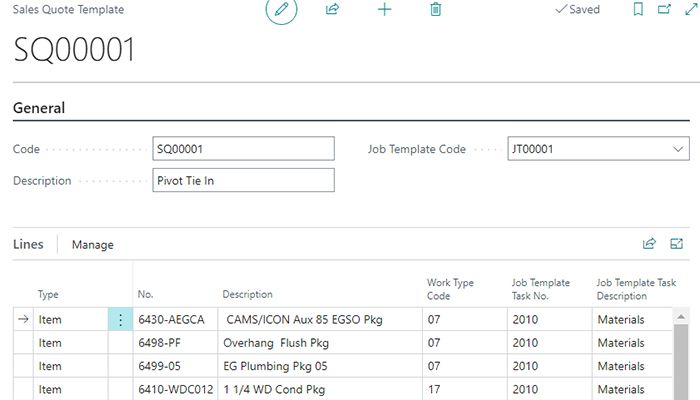
Task: Click the 6410-WDC012 number cell
Action: (x=175, y=389)
